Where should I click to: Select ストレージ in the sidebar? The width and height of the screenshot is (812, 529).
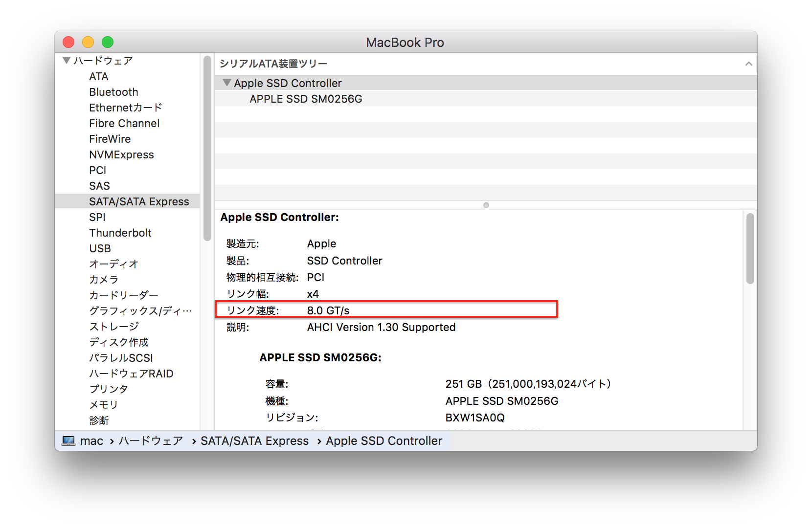coord(114,326)
